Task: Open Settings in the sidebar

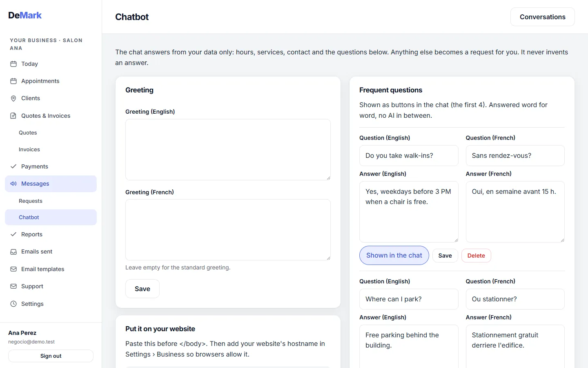Action: point(51,304)
